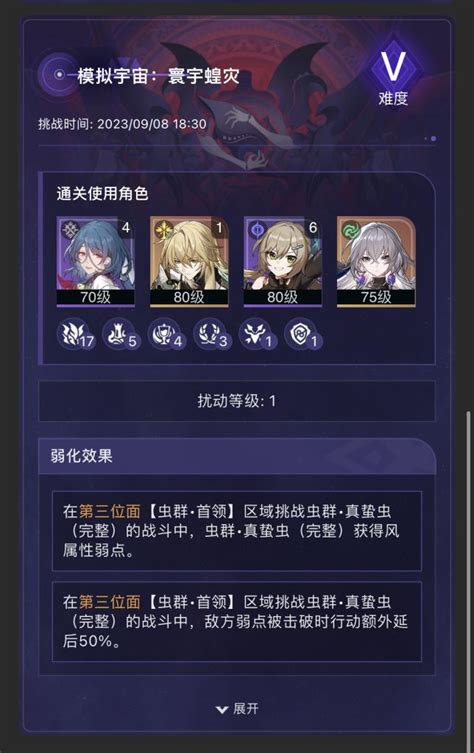The image size is (474, 753).
Task: Click the shield blessing icon with count 1
Action: (303, 334)
